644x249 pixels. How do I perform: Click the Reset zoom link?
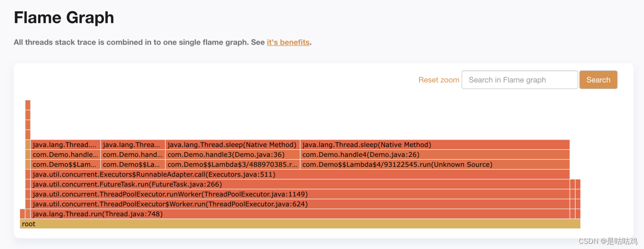click(x=439, y=80)
